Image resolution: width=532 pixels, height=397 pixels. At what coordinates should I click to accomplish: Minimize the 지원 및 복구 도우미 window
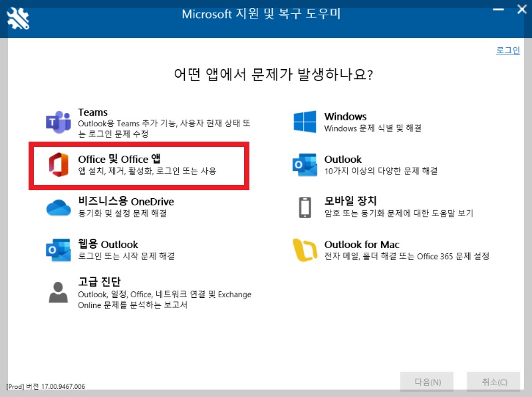[x=498, y=9]
